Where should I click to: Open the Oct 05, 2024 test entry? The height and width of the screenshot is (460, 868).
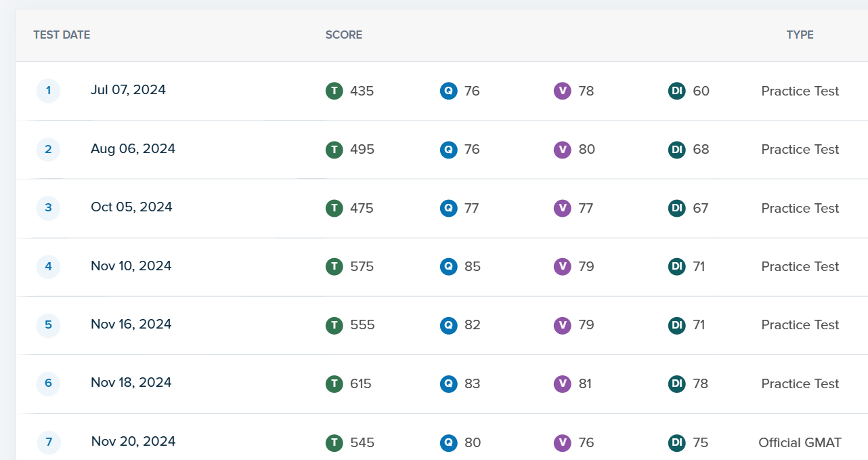point(131,207)
